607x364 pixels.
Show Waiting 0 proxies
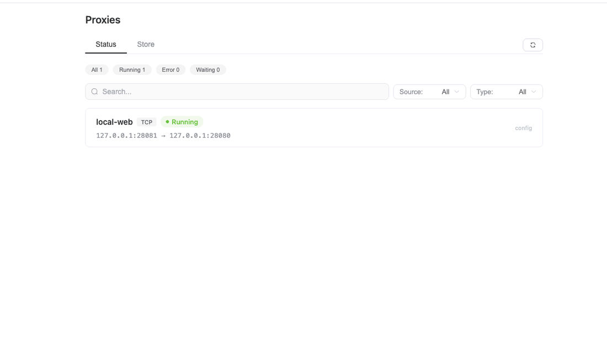[x=208, y=69]
